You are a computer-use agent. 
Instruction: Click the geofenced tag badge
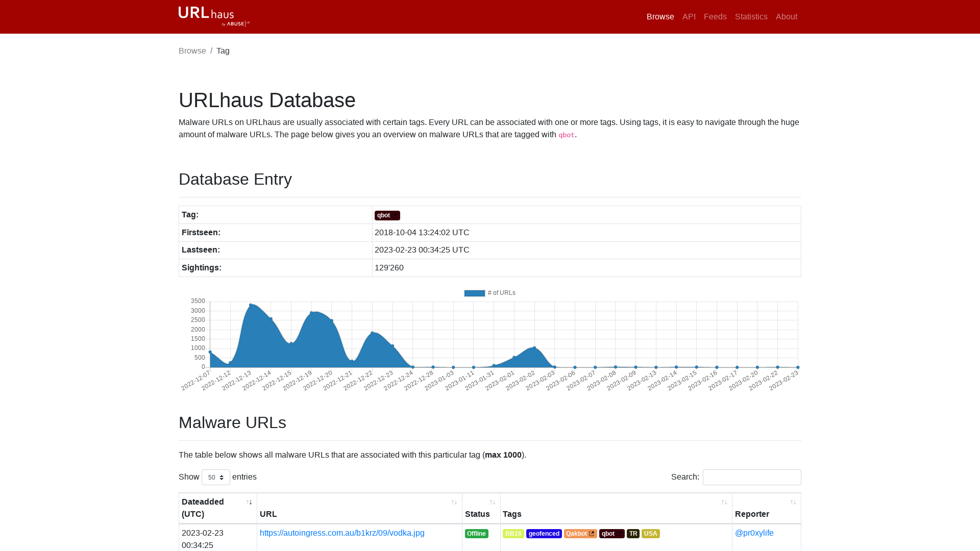(544, 534)
